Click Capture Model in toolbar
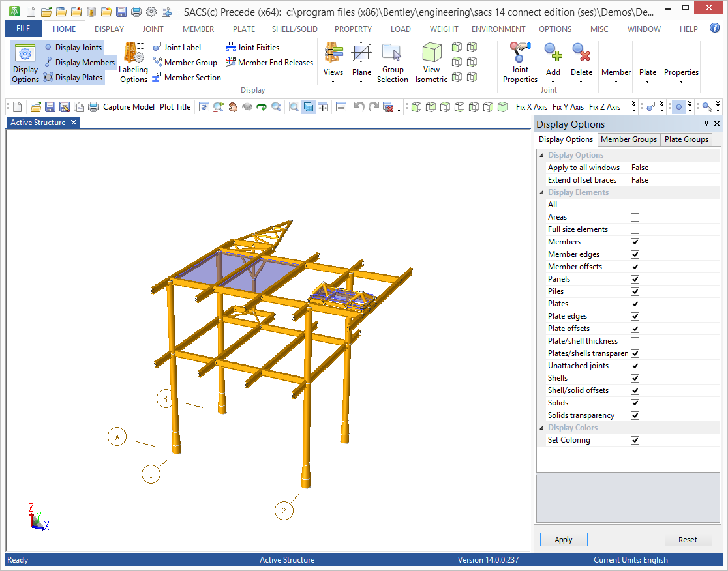Image resolution: width=728 pixels, height=571 pixels. coord(129,107)
